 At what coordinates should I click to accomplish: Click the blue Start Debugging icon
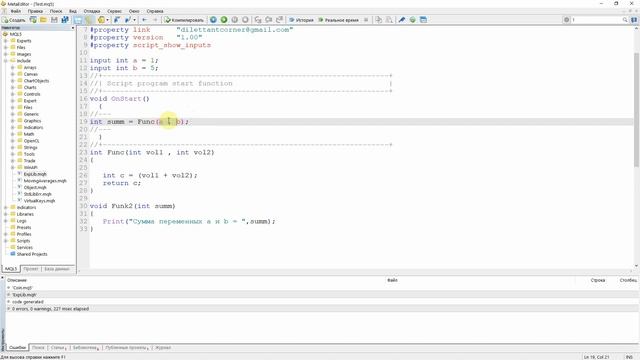pos(213,20)
